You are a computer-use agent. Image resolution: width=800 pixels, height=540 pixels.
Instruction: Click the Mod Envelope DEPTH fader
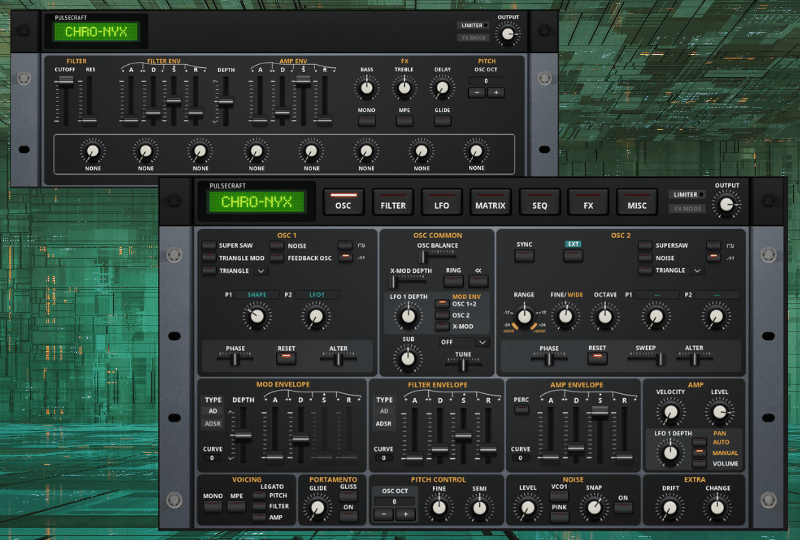point(243,435)
